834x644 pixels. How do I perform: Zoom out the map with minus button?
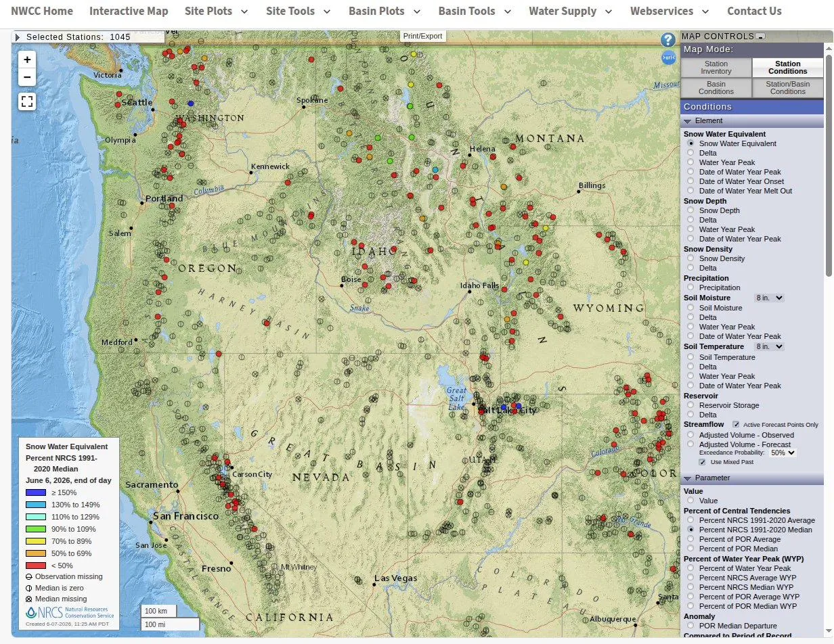(x=27, y=77)
